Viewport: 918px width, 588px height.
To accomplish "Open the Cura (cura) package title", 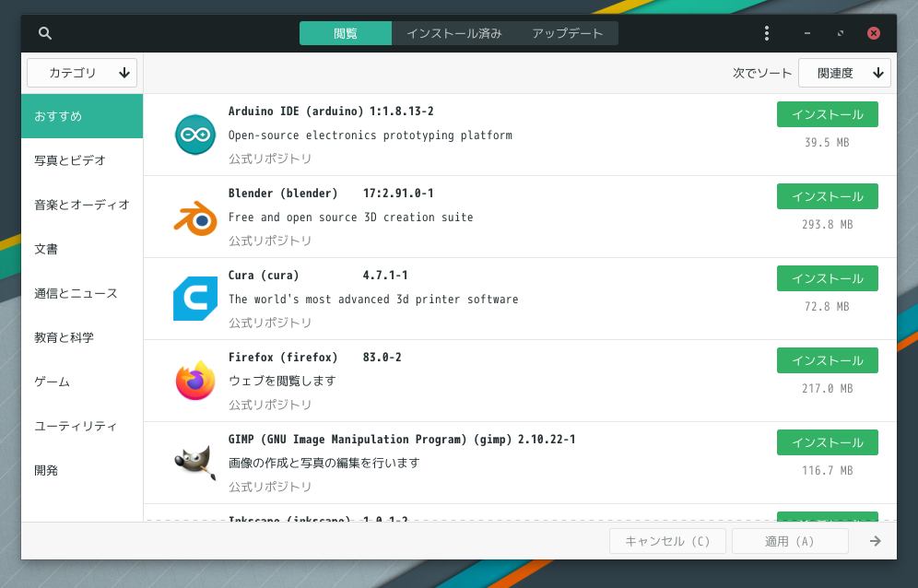I will click(264, 276).
